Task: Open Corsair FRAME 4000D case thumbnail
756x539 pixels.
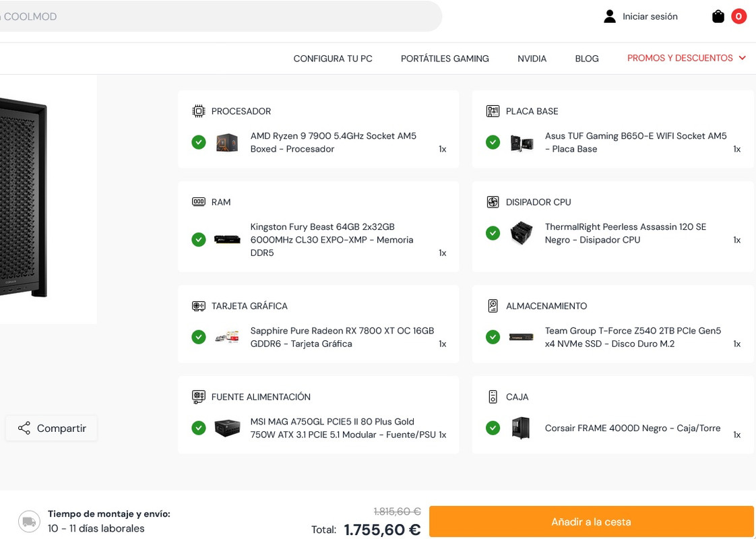Action: tap(522, 428)
